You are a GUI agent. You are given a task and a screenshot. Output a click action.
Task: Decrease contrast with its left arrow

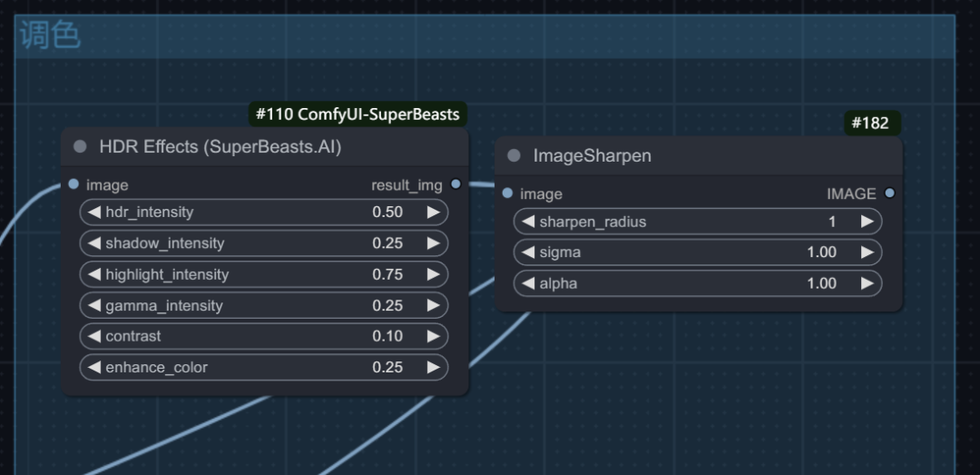tap(94, 336)
